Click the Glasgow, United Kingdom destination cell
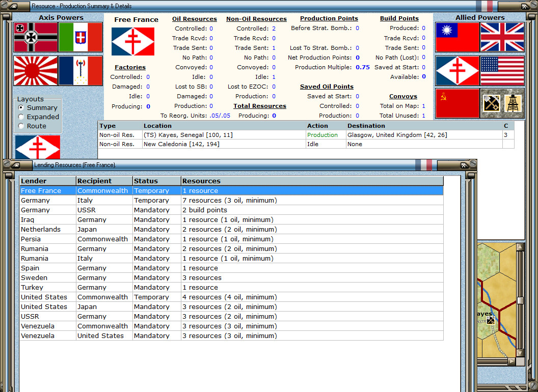The width and height of the screenshot is (538, 392). [x=424, y=135]
